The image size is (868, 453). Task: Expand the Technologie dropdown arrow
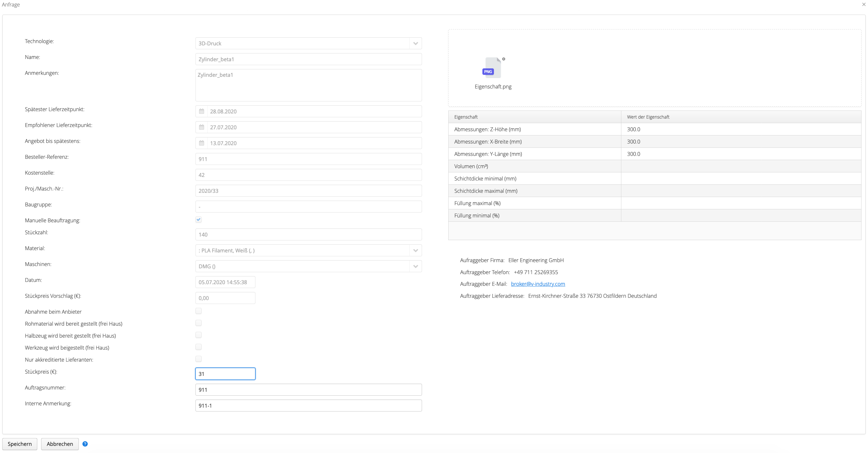416,43
